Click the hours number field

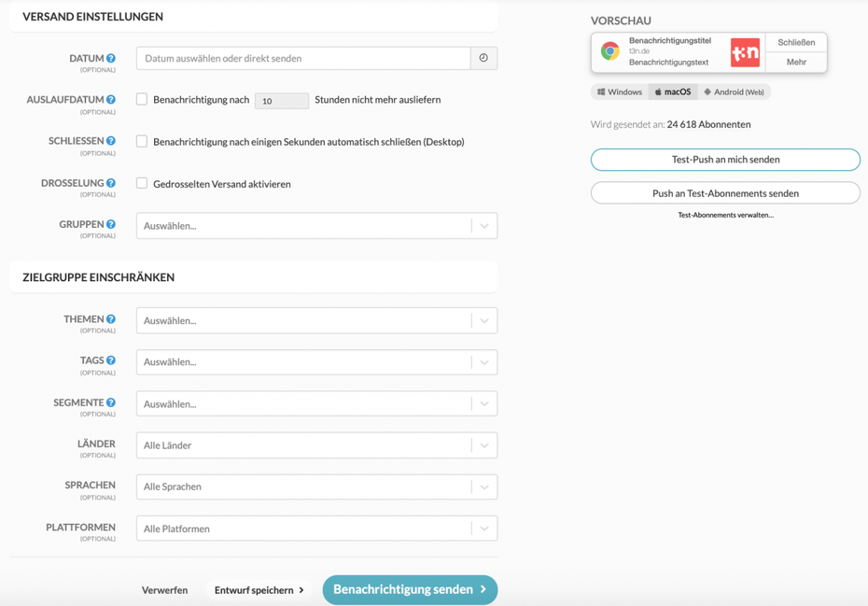[x=281, y=101]
